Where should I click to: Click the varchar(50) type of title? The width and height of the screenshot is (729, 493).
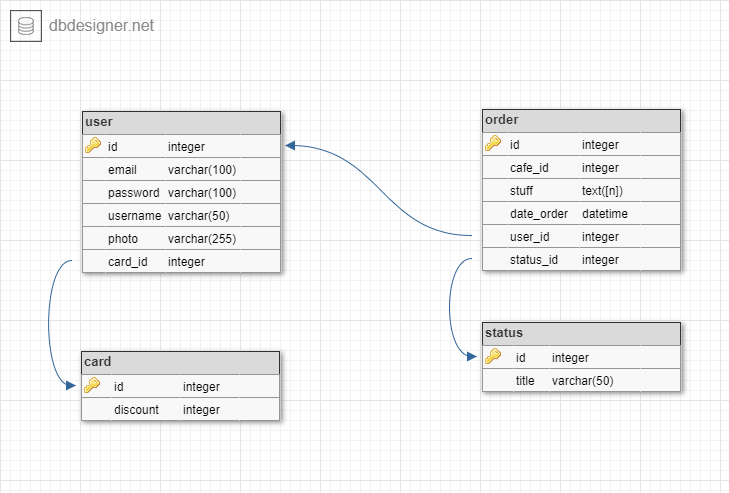pos(583,380)
